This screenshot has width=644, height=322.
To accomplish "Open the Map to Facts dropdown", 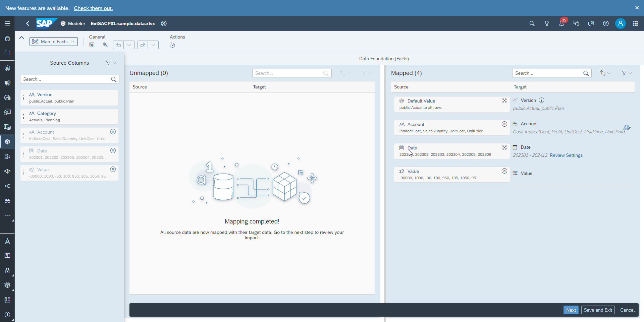I will (x=53, y=42).
